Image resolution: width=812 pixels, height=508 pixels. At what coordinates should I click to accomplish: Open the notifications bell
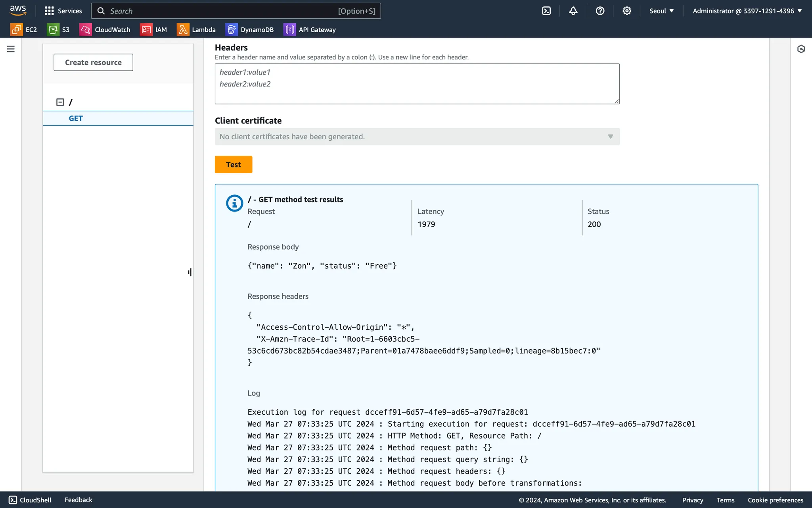[x=573, y=11]
